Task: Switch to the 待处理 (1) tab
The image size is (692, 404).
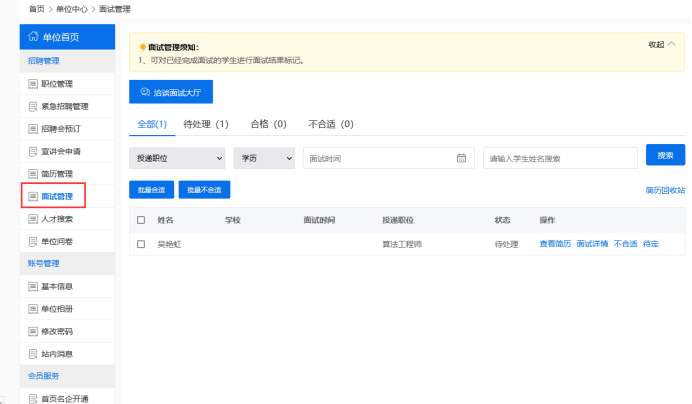Action: click(x=206, y=124)
